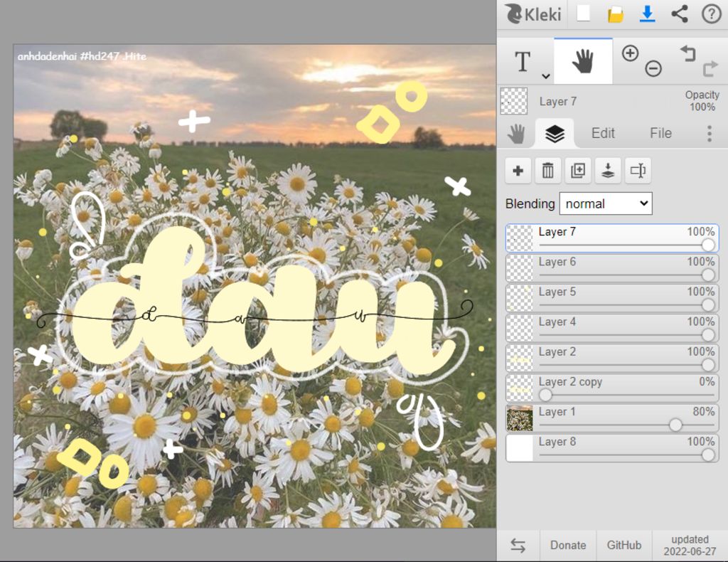Download the image with the save icon
The image size is (728, 562).
point(647,14)
